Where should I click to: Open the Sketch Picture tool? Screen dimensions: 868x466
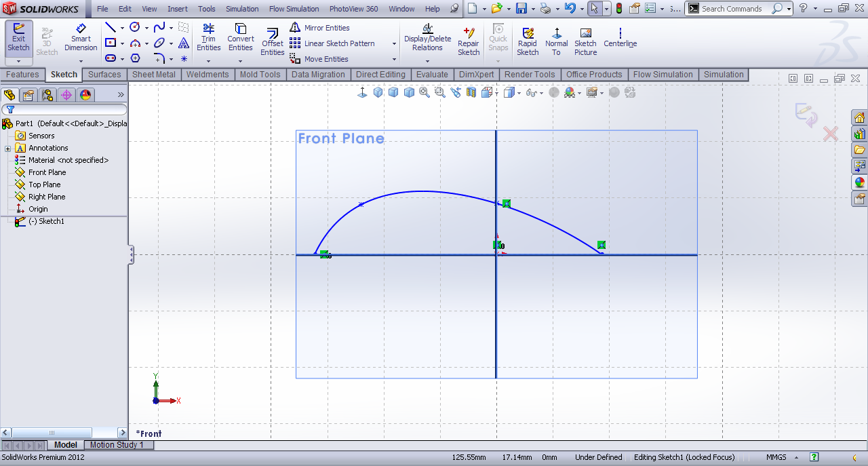(x=585, y=42)
